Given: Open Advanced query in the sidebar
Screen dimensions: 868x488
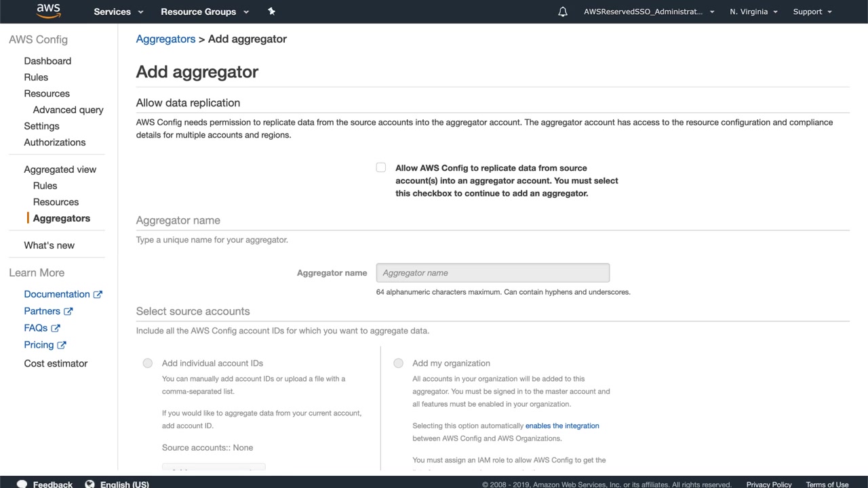Looking at the screenshot, I should (68, 110).
